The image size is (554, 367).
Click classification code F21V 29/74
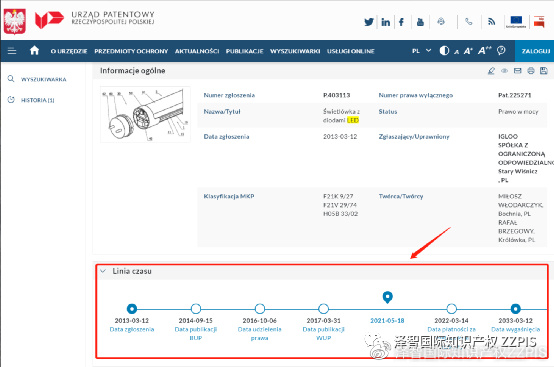click(x=340, y=205)
